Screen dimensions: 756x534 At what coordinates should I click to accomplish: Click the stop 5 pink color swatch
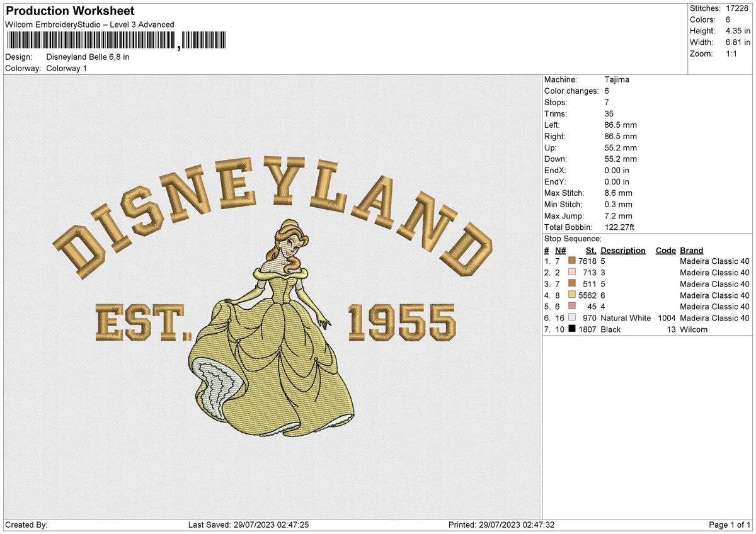pyautogui.click(x=572, y=306)
